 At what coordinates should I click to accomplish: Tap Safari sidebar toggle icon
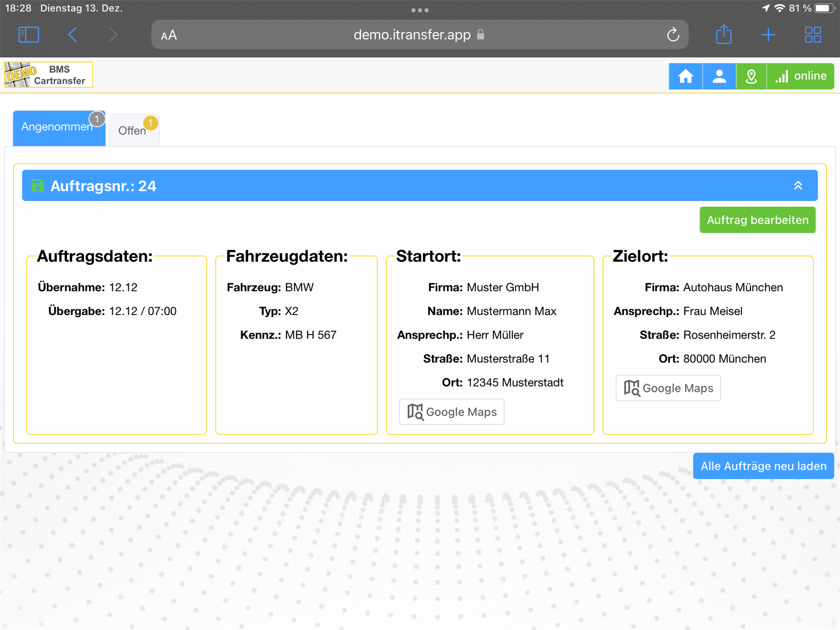coord(29,35)
